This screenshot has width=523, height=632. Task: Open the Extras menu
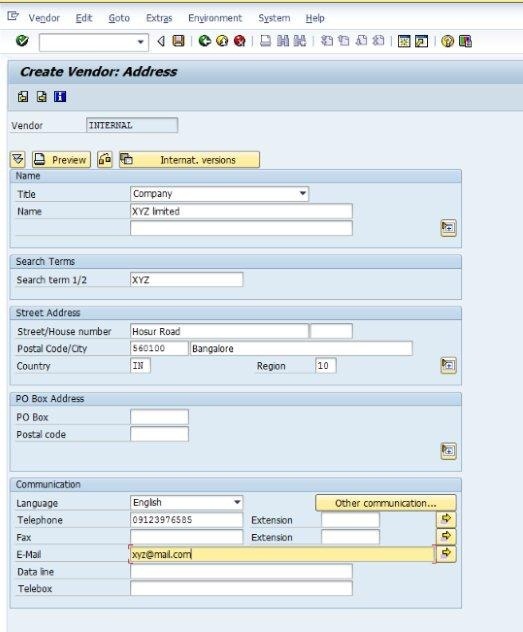click(159, 18)
